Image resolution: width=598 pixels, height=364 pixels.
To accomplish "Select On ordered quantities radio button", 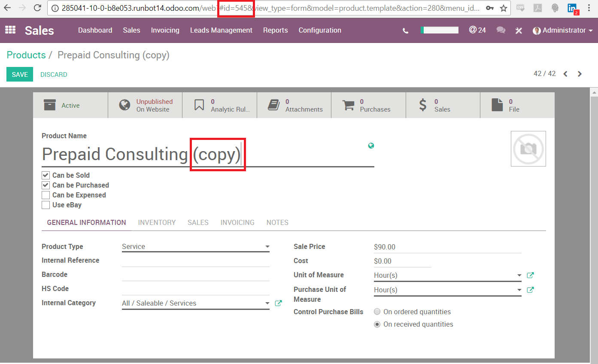I will point(377,312).
